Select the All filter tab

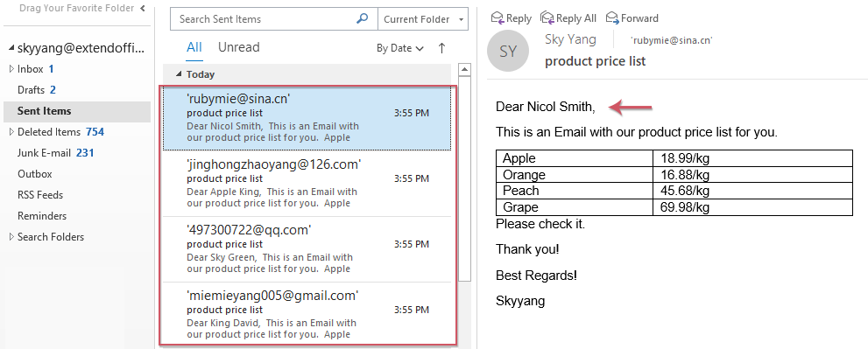coord(194,47)
